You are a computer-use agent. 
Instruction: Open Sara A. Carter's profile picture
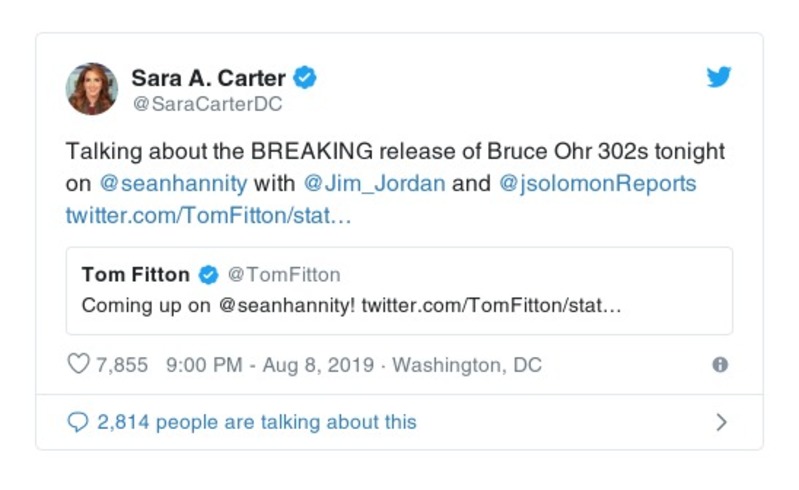[x=92, y=88]
